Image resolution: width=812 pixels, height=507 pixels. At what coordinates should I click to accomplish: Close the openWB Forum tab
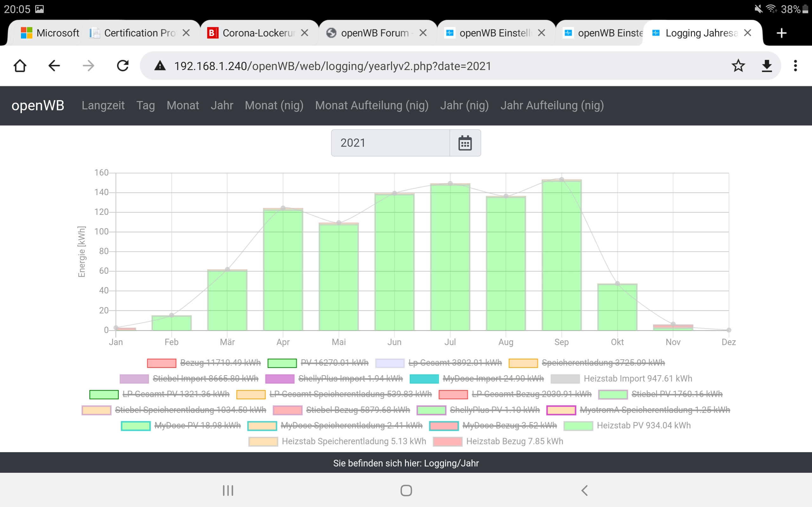(423, 33)
